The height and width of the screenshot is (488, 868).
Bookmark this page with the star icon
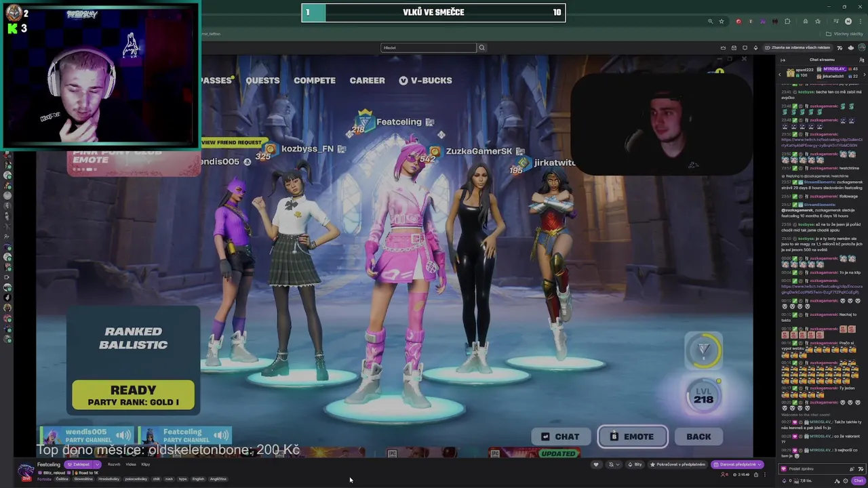tap(722, 22)
